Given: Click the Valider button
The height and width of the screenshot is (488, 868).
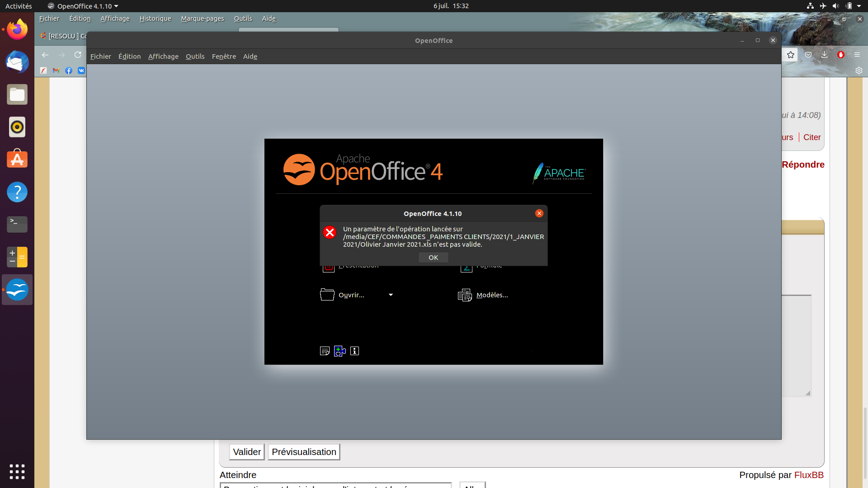Looking at the screenshot, I should click(246, 452).
